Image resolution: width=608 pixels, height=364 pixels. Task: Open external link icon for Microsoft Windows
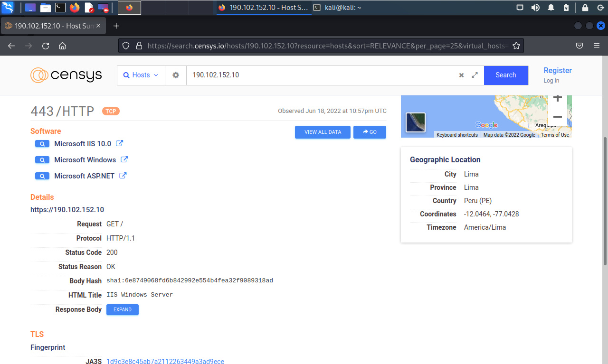[124, 159]
